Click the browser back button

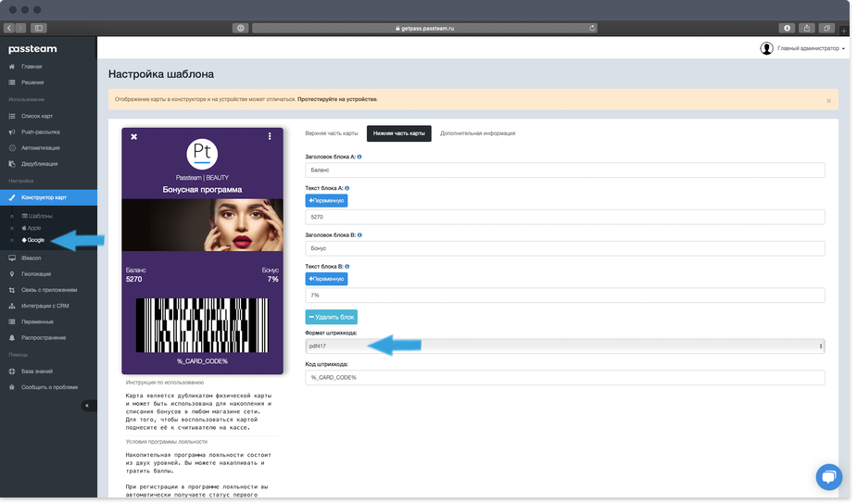pos(9,29)
